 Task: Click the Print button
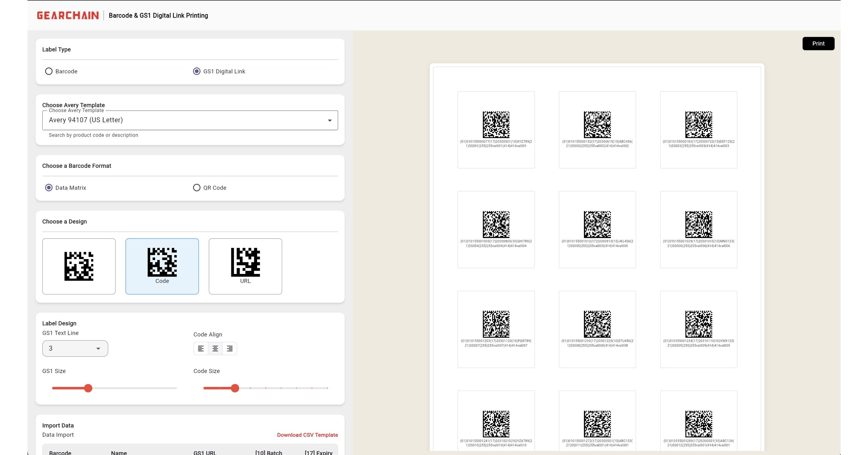818,44
